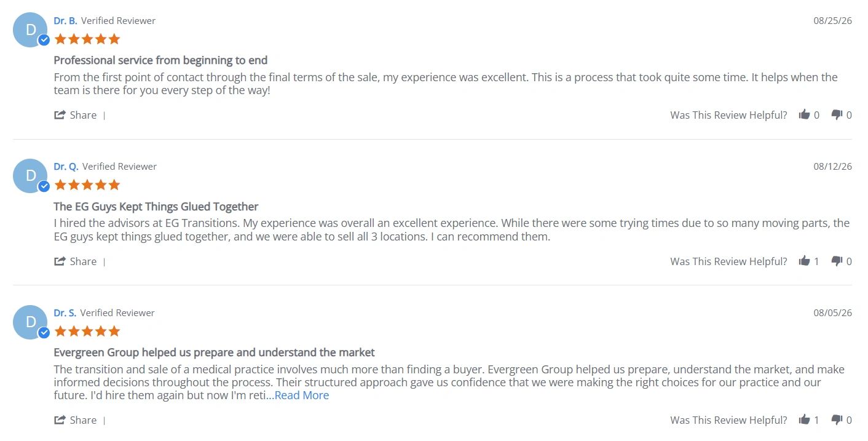Open Dr. B. reviewer name link
The image size is (868, 441).
coord(65,21)
